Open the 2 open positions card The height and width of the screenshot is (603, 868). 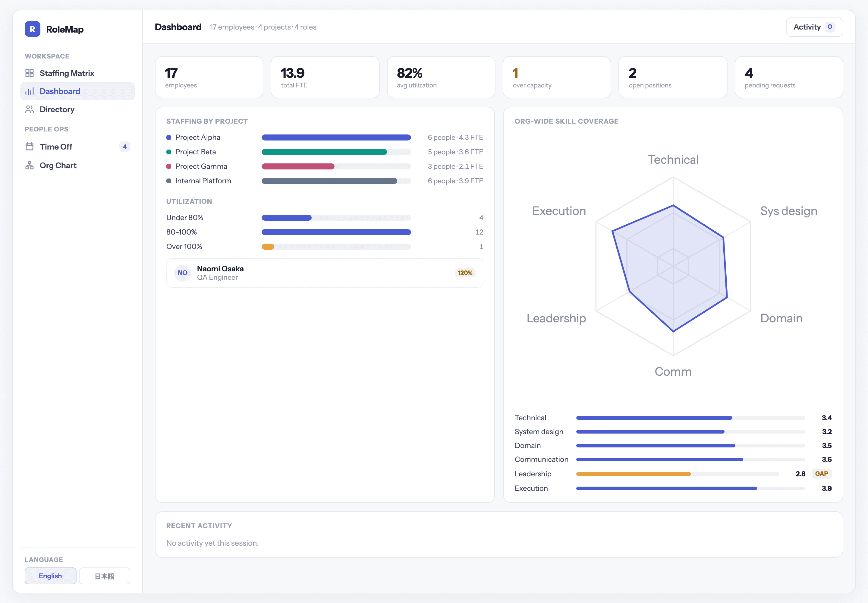(673, 77)
